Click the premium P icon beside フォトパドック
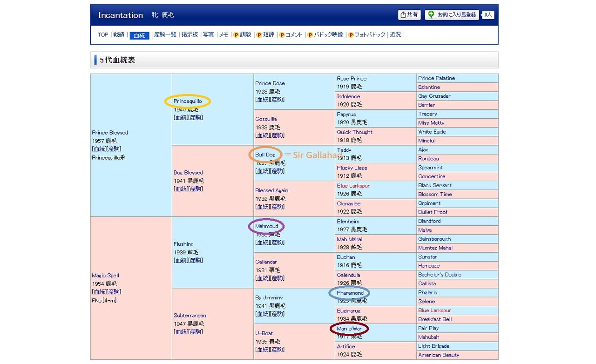 [x=351, y=35]
